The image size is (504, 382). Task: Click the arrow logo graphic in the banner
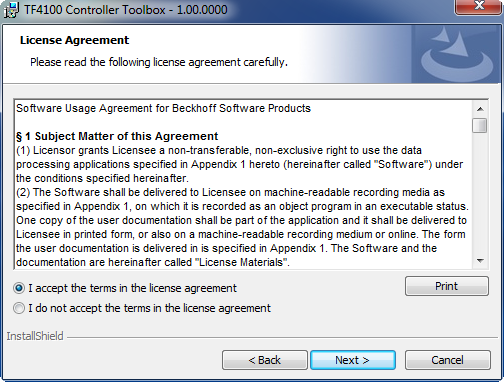(x=457, y=55)
